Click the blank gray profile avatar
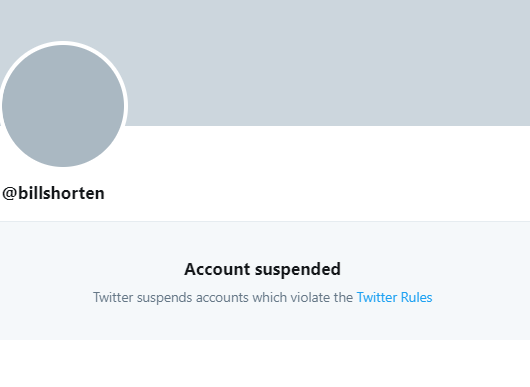This screenshot has height=387, width=530. pos(63,106)
